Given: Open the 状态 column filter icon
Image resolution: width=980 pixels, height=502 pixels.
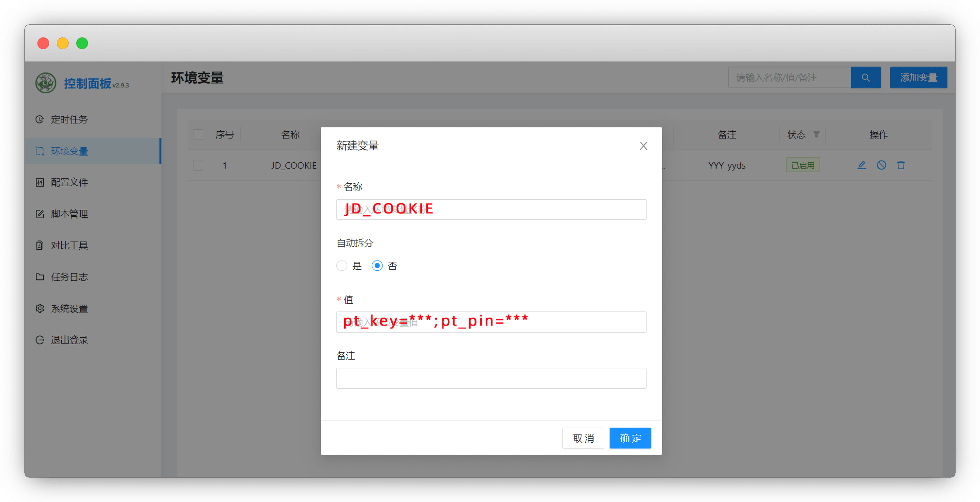Looking at the screenshot, I should pyautogui.click(x=817, y=135).
